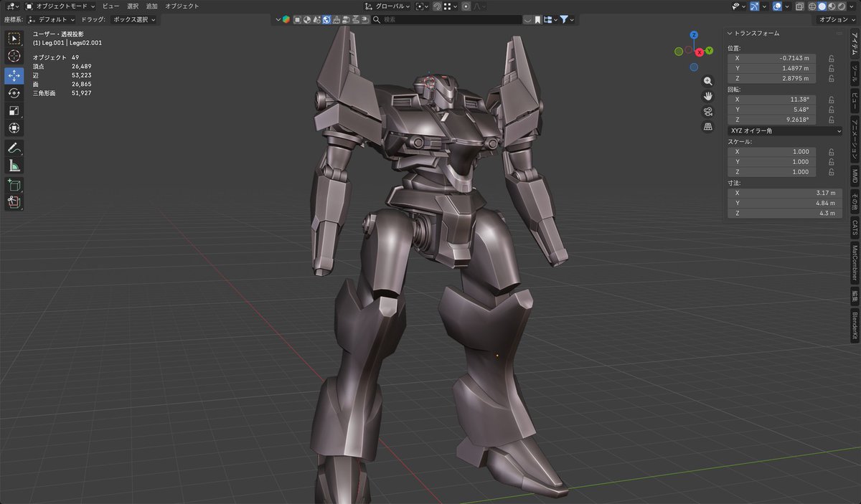The height and width of the screenshot is (504, 861).
Task: Switch perspective/orthographic with grid icon
Action: tap(708, 126)
